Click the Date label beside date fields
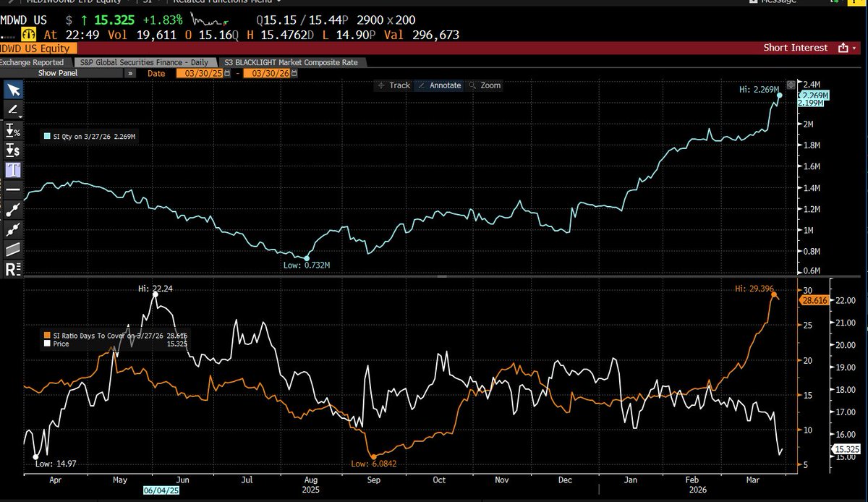The width and height of the screenshot is (868, 502). [156, 74]
